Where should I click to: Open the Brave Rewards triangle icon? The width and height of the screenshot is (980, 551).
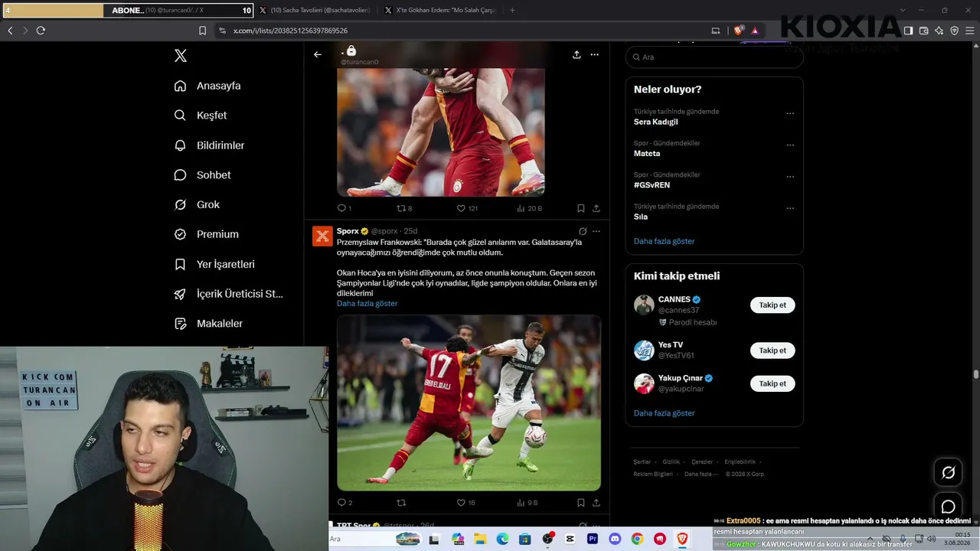tap(755, 31)
